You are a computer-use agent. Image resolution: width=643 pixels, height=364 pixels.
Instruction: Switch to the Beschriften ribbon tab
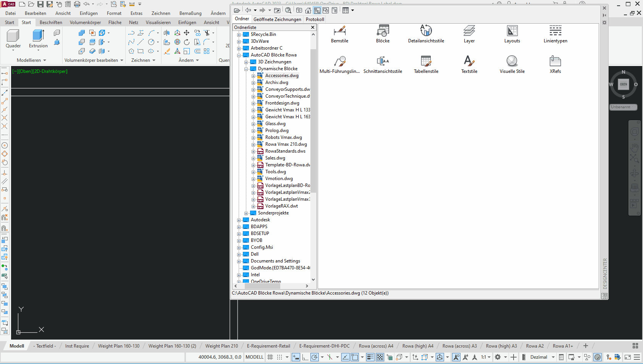pyautogui.click(x=51, y=23)
